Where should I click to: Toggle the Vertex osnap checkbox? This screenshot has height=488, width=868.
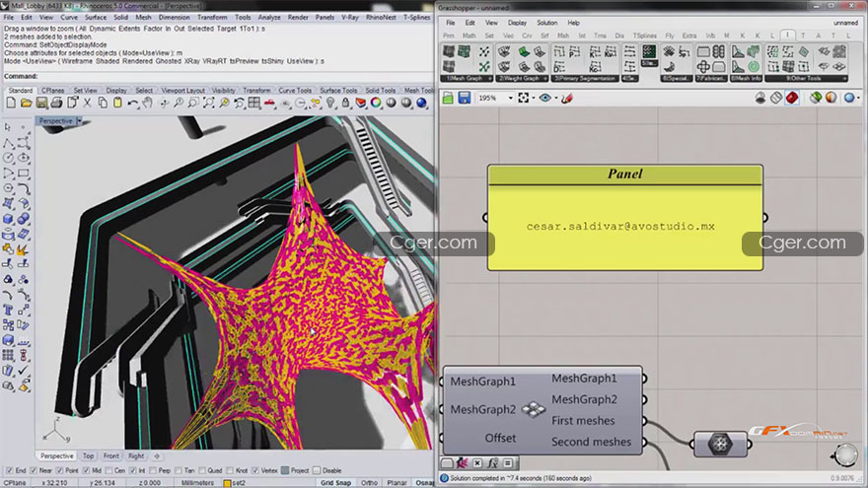(254, 470)
